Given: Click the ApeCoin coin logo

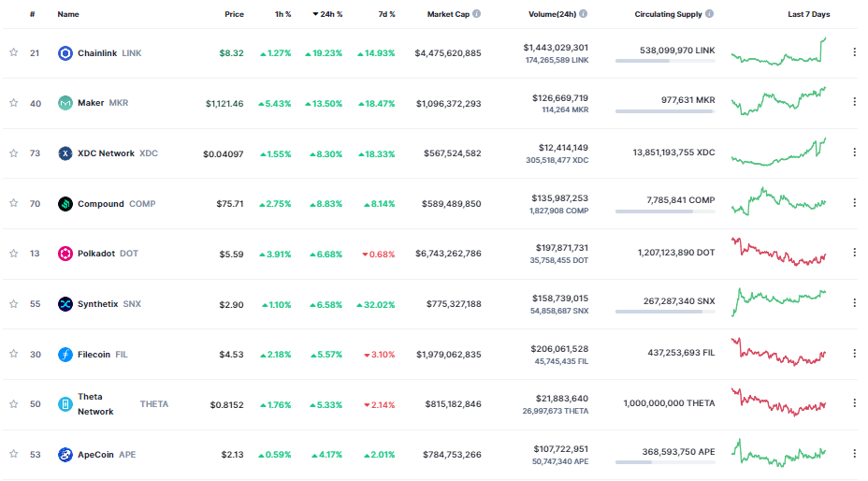Looking at the screenshot, I should [x=65, y=455].
